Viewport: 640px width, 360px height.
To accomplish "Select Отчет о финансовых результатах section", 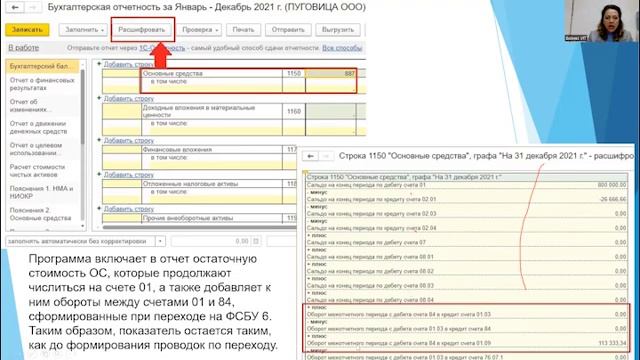I will click(42, 84).
